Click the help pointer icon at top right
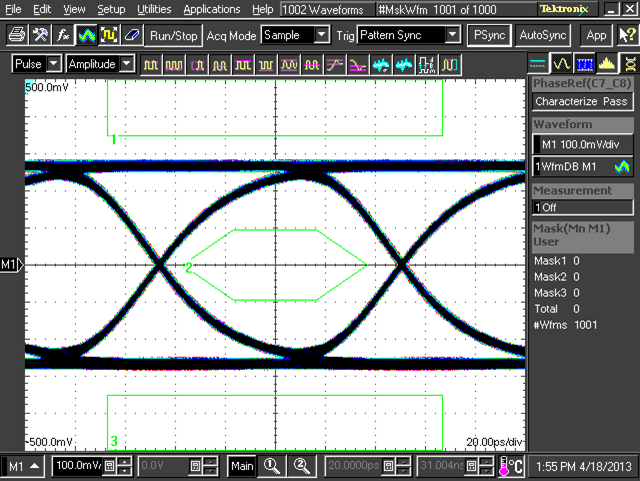The height and width of the screenshot is (481, 640). coord(629,34)
